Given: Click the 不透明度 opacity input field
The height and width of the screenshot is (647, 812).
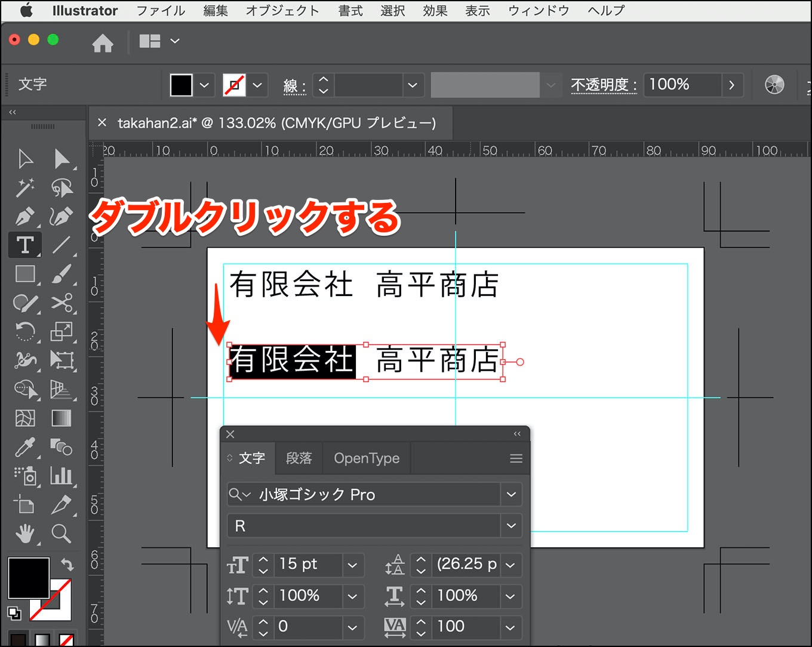Looking at the screenshot, I should click(x=682, y=85).
